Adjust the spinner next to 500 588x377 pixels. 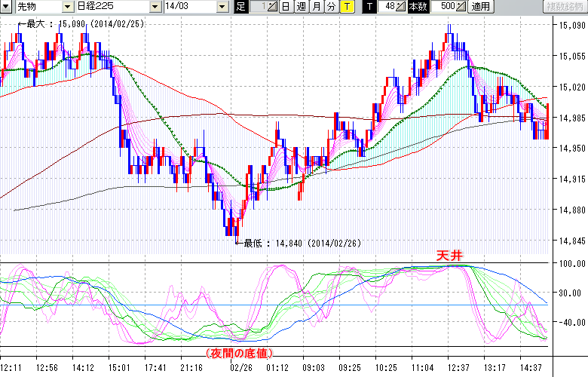coord(461,7)
